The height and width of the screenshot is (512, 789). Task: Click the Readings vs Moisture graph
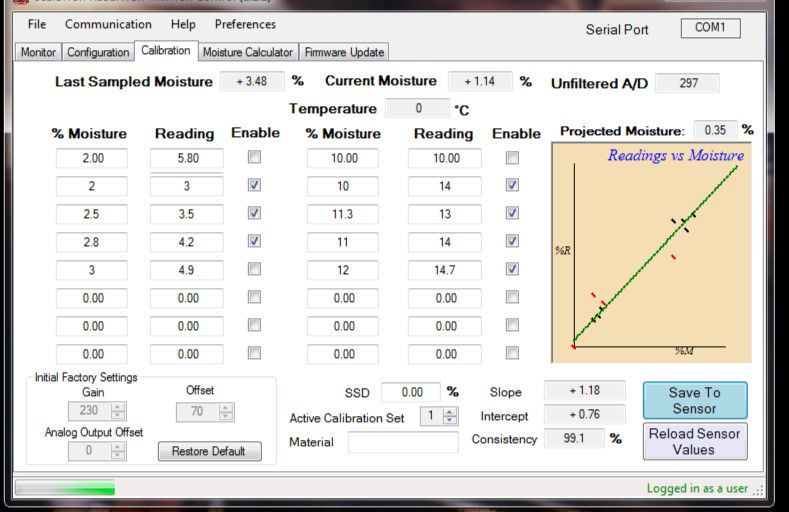tap(652, 253)
